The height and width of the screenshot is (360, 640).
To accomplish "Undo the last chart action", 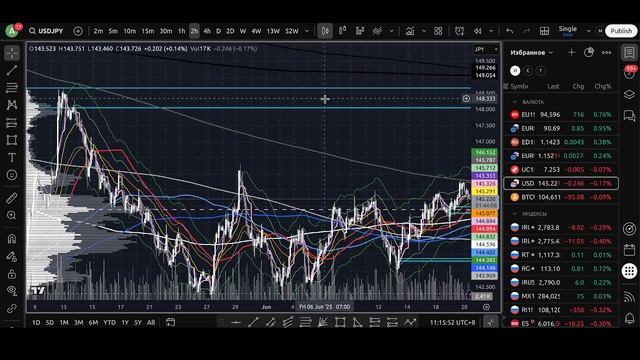I will (x=509, y=31).
